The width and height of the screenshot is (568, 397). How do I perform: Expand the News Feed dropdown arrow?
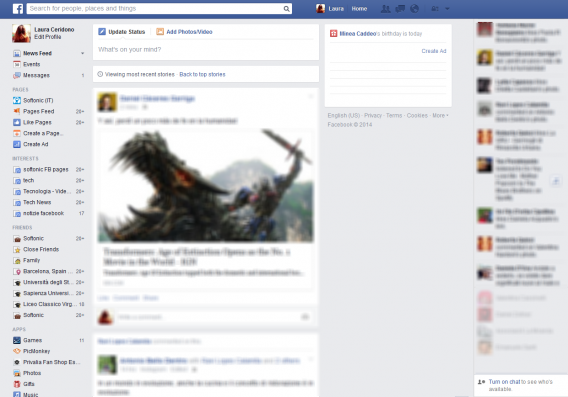click(83, 53)
